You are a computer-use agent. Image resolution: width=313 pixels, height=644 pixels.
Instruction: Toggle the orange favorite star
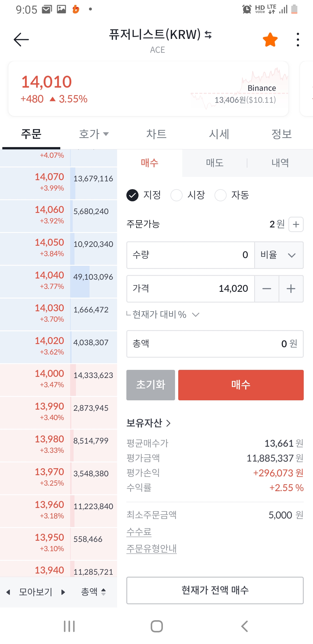point(270,40)
